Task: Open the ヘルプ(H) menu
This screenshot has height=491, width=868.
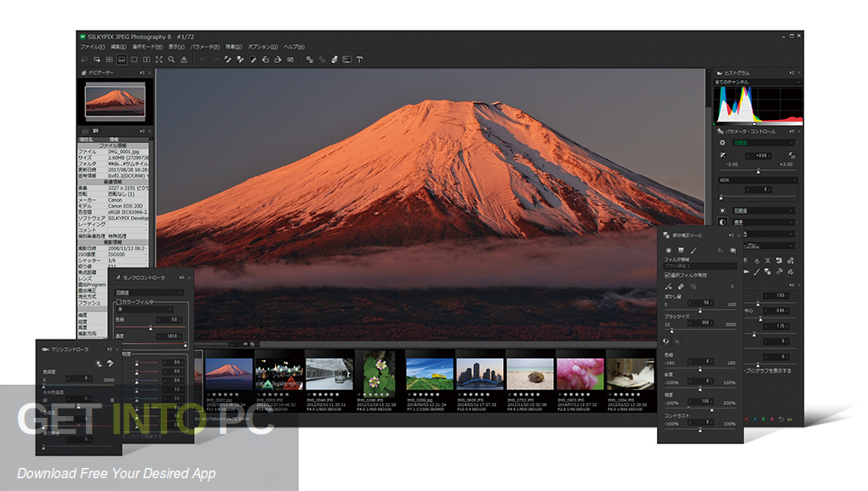Action: click(x=294, y=47)
